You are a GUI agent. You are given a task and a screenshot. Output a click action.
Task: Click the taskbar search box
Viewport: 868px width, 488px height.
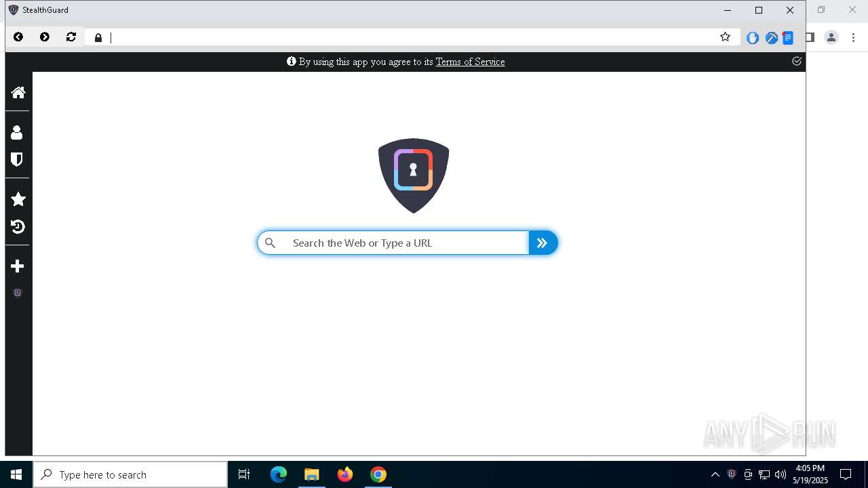pos(130,474)
